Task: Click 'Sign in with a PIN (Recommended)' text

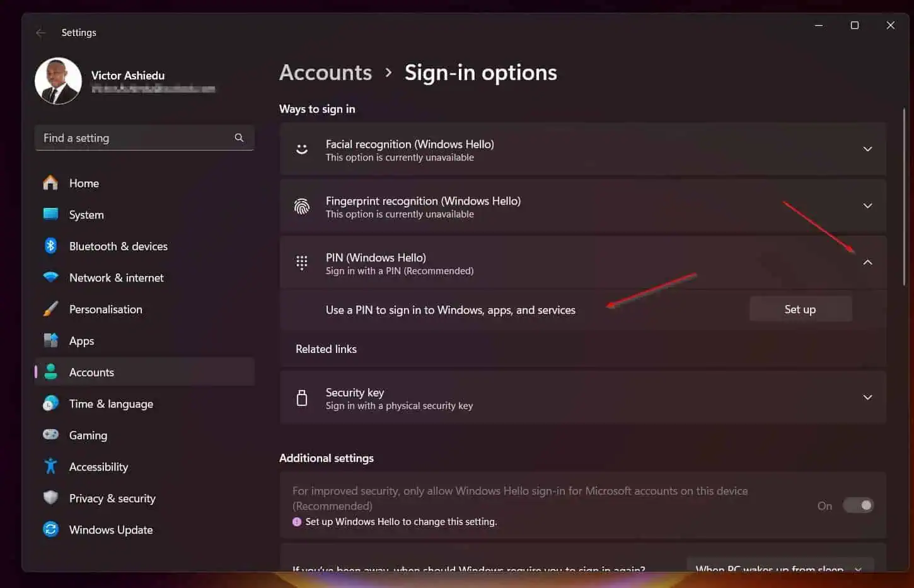Action: (x=400, y=271)
